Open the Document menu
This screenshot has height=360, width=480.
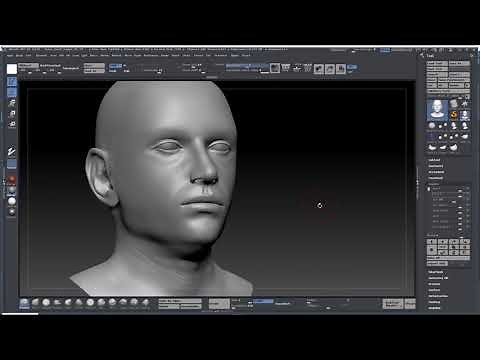[41, 55]
